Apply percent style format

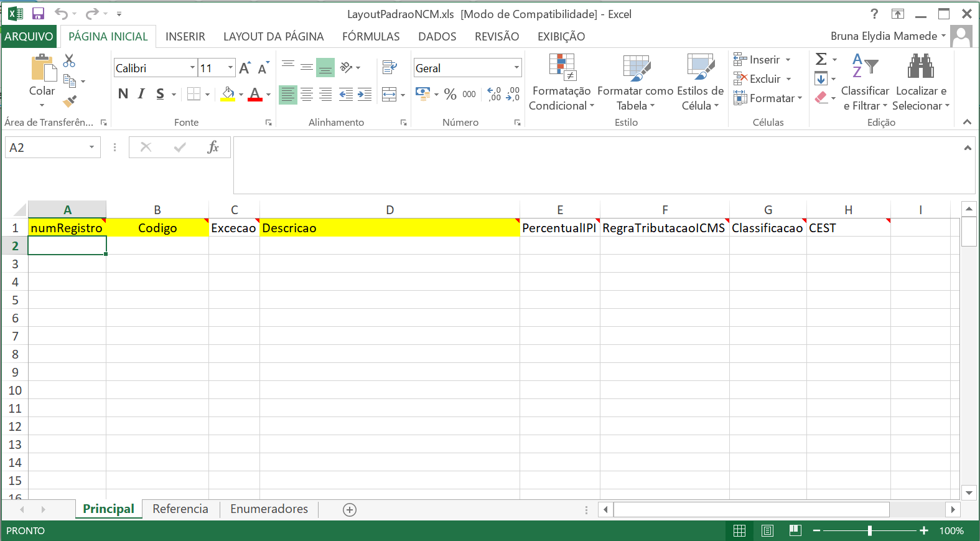[450, 94]
